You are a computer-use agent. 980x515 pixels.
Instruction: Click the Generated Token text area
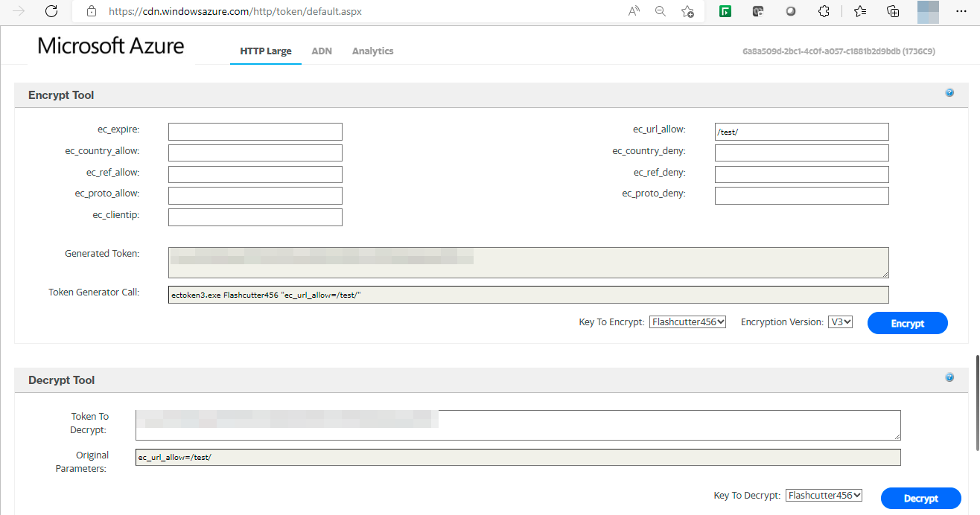[x=529, y=263]
